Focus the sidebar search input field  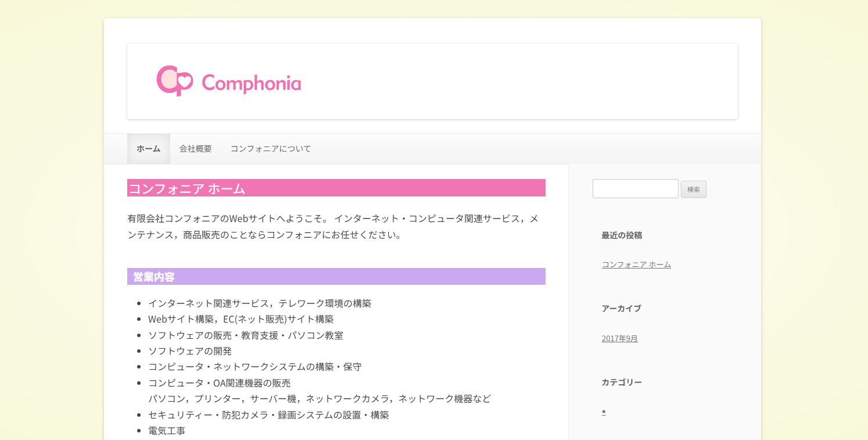tap(636, 188)
